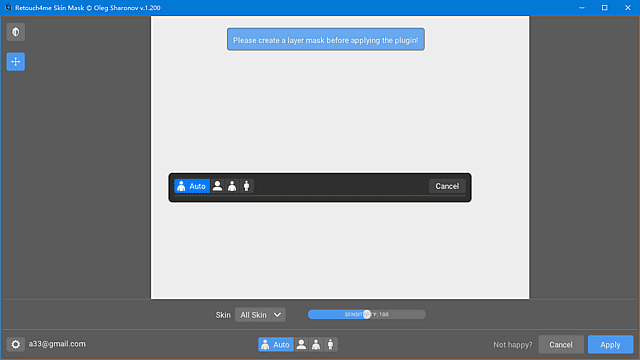Click the Not happy? link
The image size is (640, 360).
point(513,345)
